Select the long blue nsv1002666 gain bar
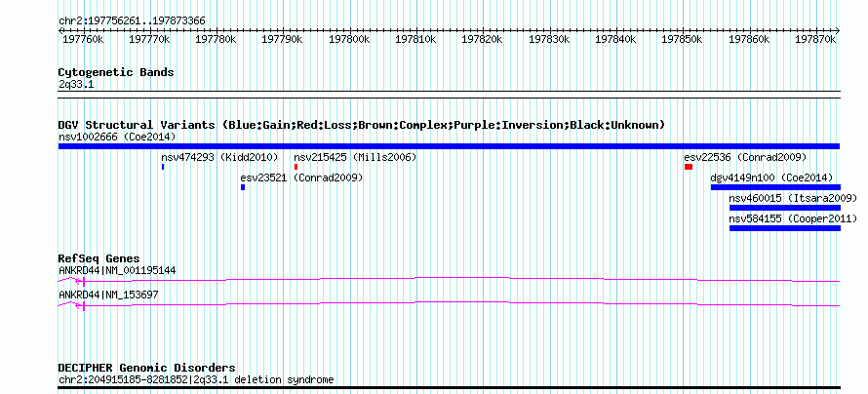This screenshot has height=394, width=868. (449, 146)
